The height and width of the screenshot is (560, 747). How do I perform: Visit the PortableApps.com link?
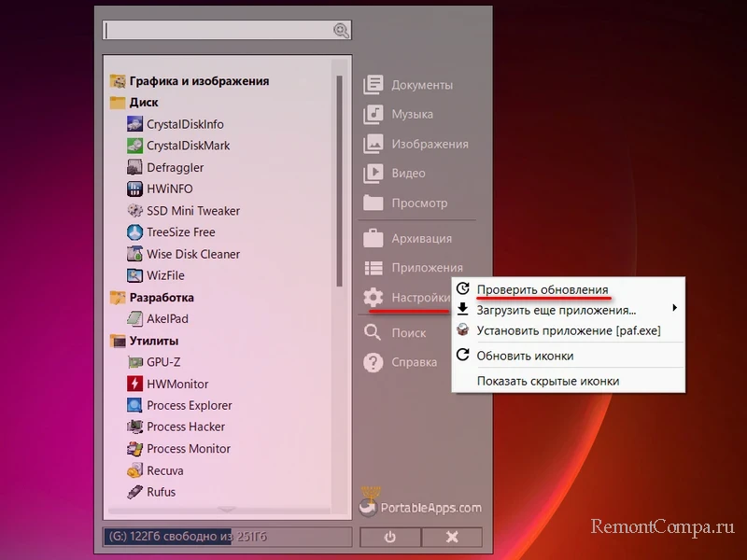coord(421,507)
